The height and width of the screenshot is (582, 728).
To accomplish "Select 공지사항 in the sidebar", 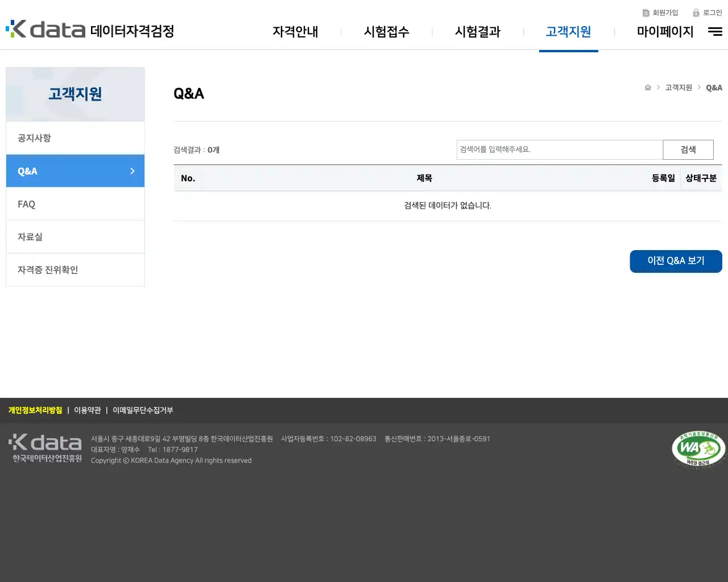I will [x=34, y=138].
